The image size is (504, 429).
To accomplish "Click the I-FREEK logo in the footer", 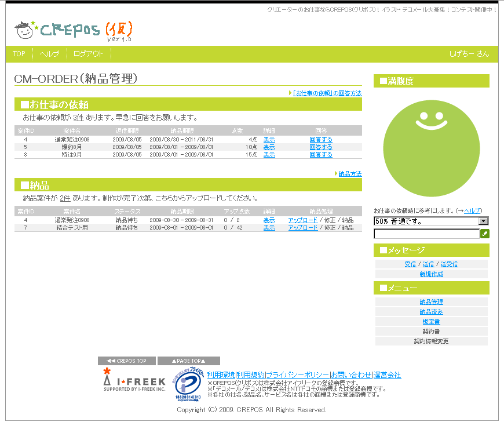I will pyautogui.click(x=134, y=381).
